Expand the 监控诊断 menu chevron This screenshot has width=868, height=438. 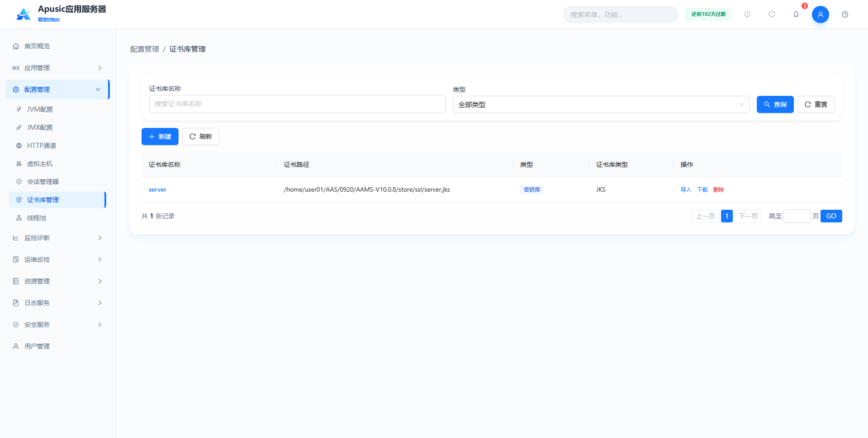point(100,238)
